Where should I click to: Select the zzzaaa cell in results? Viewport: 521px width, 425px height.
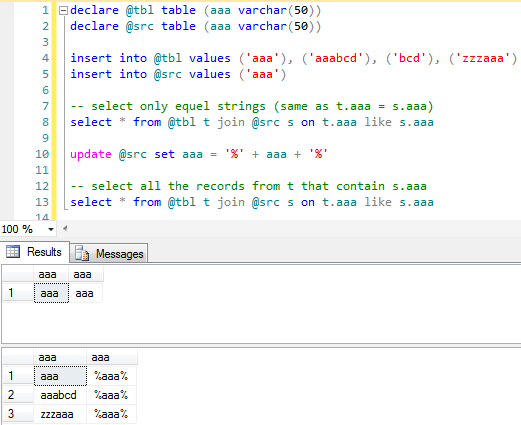pyautogui.click(x=60, y=414)
